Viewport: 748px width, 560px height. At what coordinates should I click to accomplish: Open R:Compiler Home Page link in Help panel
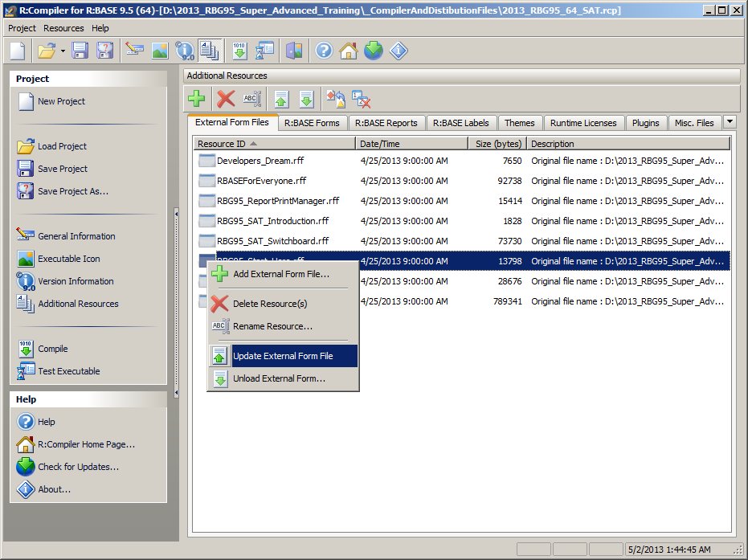pyautogui.click(x=86, y=444)
